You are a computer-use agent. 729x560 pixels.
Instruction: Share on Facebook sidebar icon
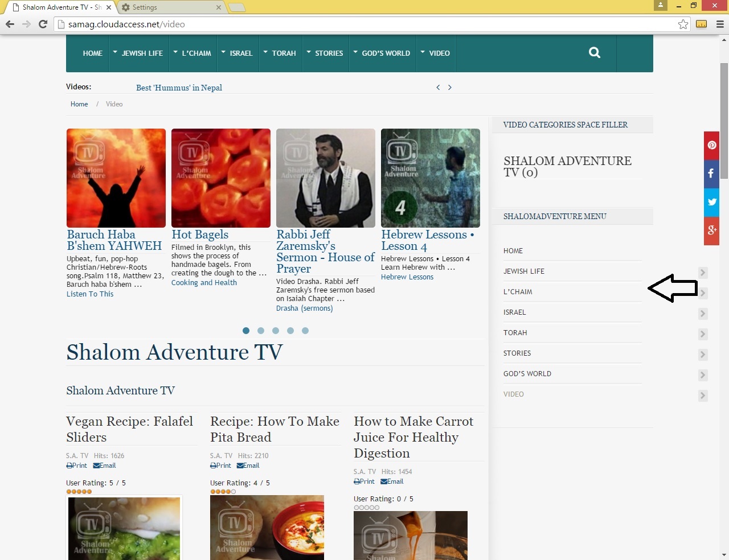coord(712,174)
